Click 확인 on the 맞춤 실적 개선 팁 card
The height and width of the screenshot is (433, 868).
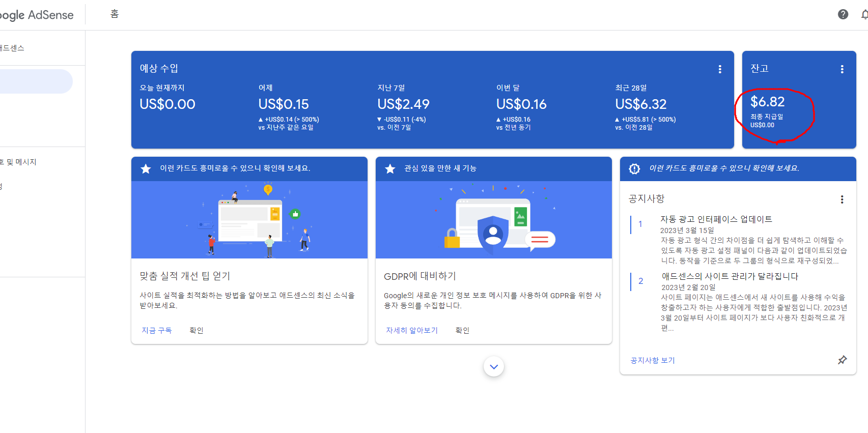point(197,330)
